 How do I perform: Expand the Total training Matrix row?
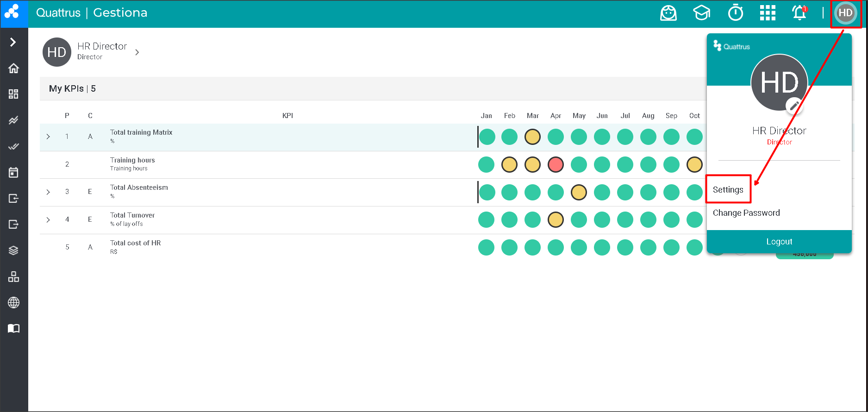(48, 137)
